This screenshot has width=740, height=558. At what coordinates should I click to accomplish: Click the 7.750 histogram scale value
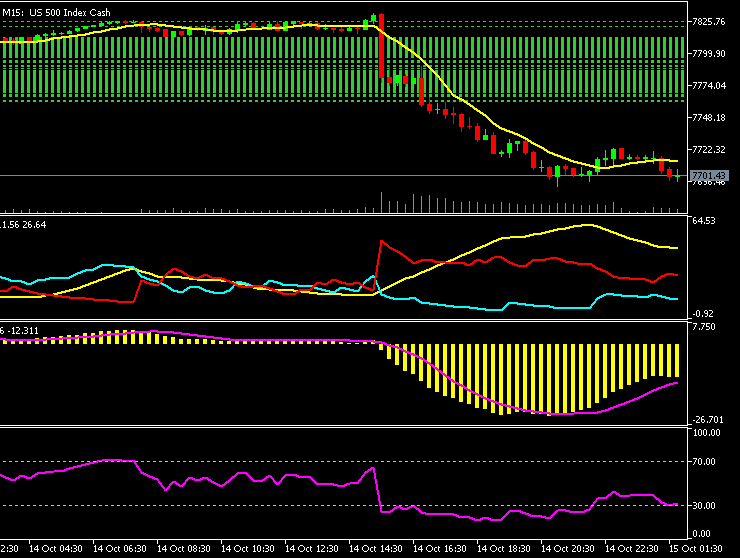704,327
